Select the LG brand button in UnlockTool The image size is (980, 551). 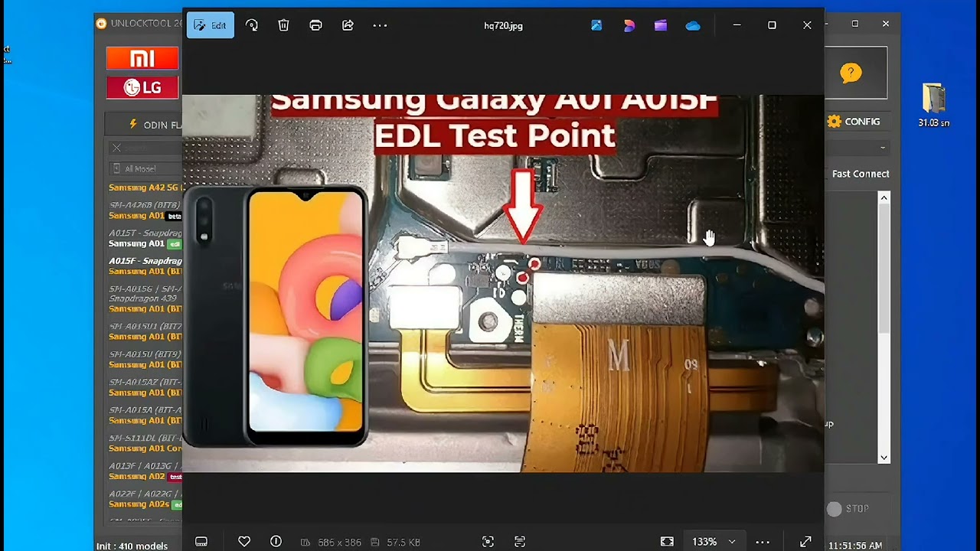click(x=142, y=87)
